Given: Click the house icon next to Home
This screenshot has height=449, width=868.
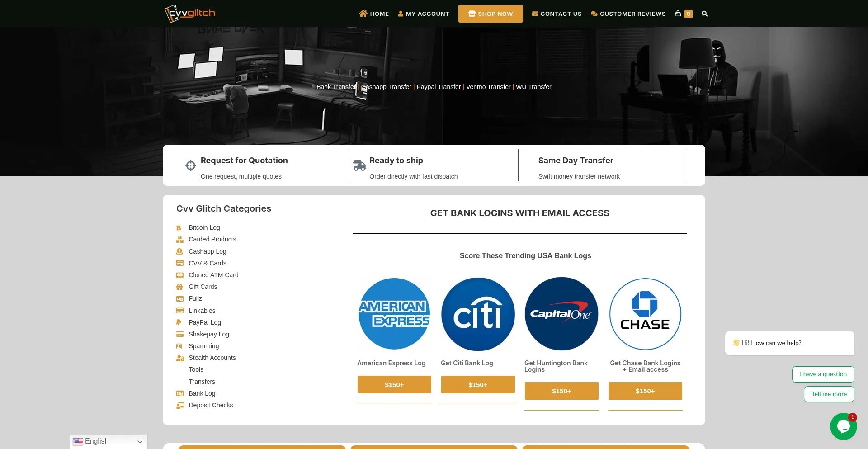Looking at the screenshot, I should (x=363, y=14).
